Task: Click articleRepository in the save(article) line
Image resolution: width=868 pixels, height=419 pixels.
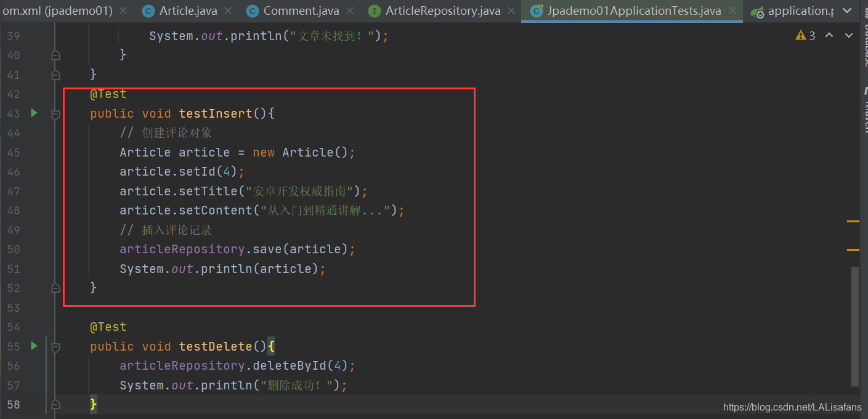Action: tap(182, 249)
